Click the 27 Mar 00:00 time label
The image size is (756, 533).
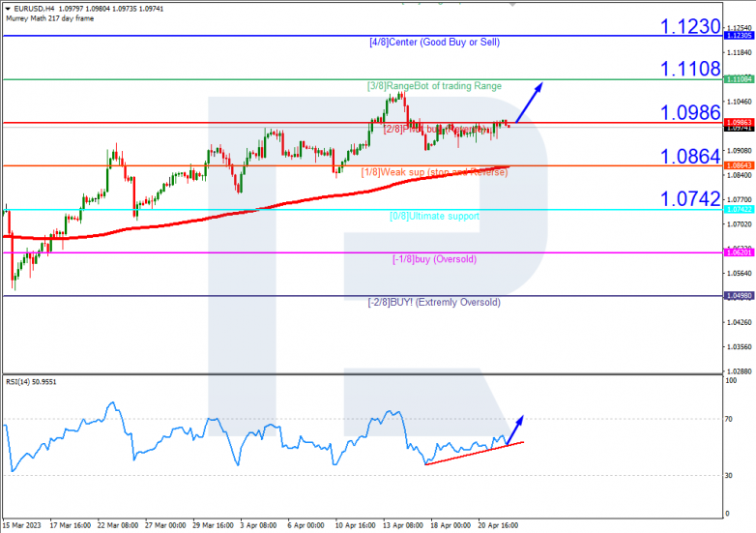(x=165, y=525)
